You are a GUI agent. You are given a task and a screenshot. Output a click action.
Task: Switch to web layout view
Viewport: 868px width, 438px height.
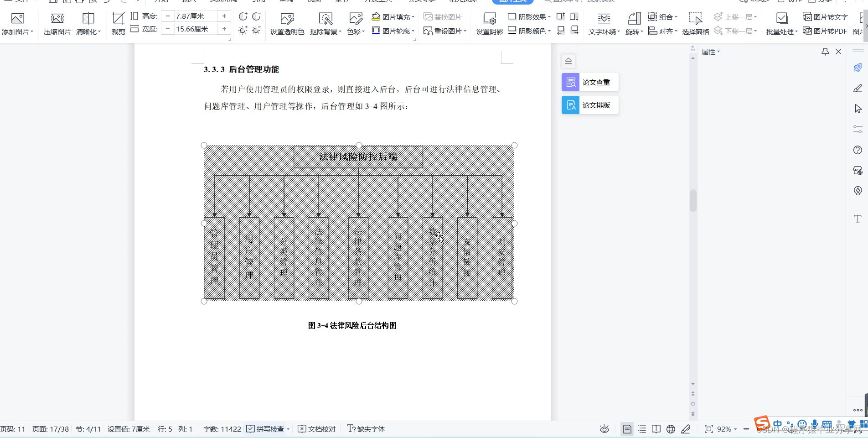click(671, 429)
